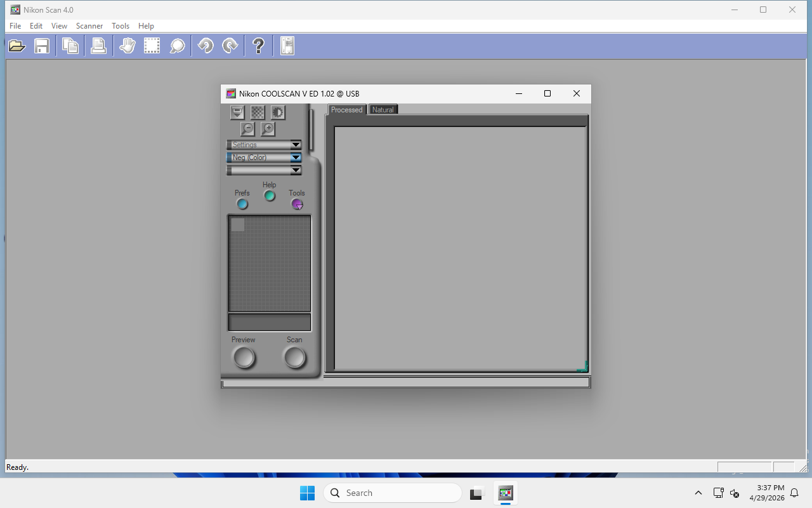Image resolution: width=812 pixels, height=508 pixels.
Task: Click the teal crop corner handle in preview
Action: [582, 366]
